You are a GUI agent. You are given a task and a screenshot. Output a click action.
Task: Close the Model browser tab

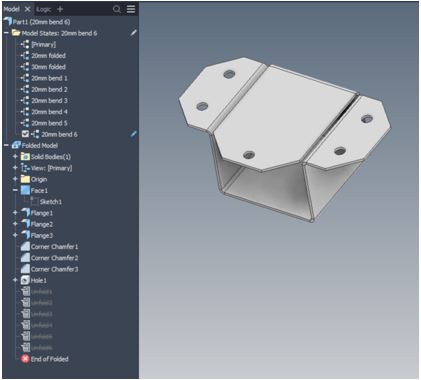coord(28,9)
